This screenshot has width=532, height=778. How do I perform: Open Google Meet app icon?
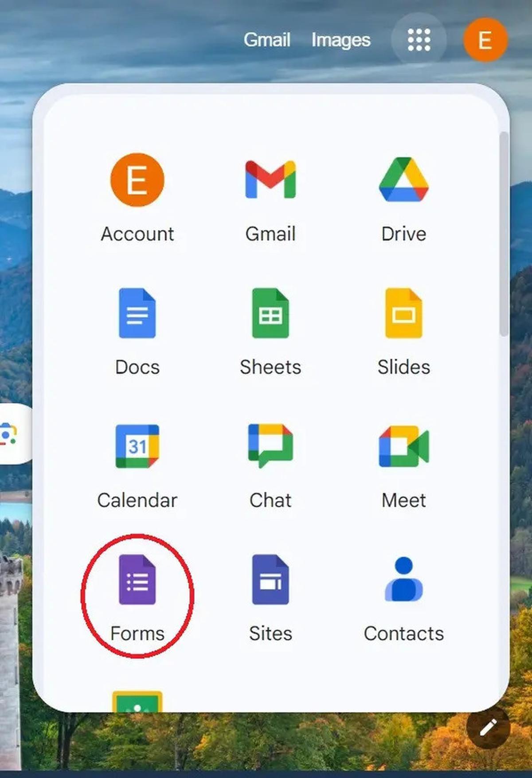click(403, 446)
